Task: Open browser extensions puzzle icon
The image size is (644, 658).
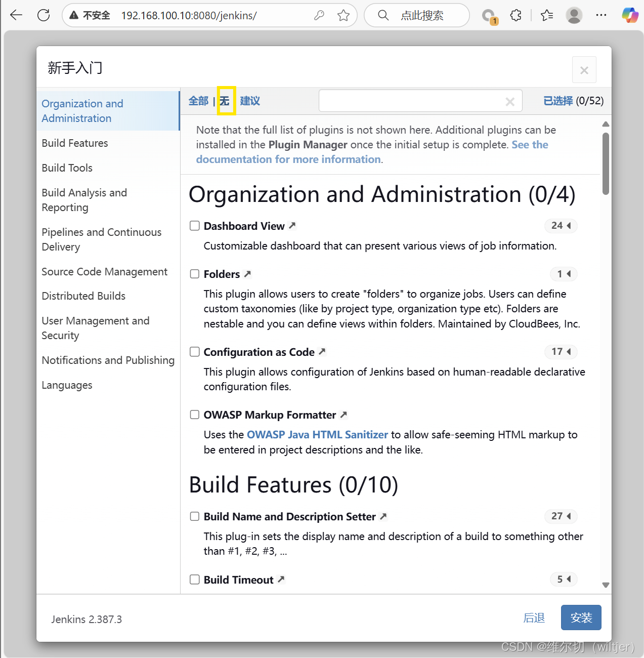Action: [516, 15]
